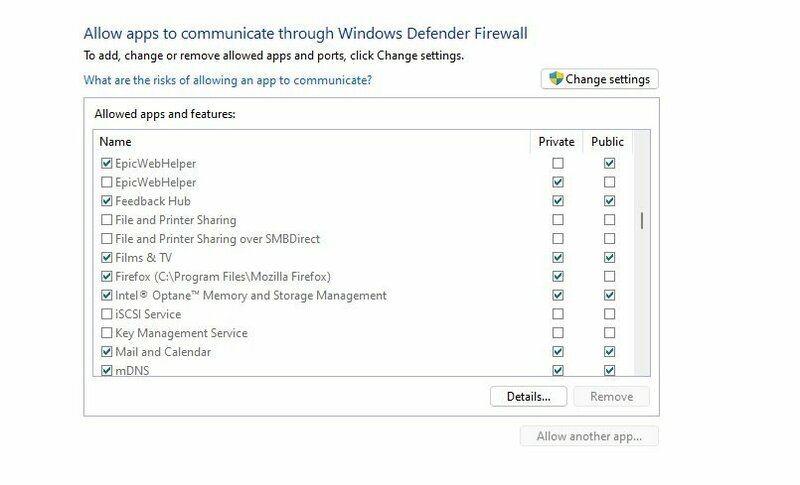Screen dimensions: 800x485
Task: Enable the iSCSI Service checkbox
Action: tap(107, 314)
